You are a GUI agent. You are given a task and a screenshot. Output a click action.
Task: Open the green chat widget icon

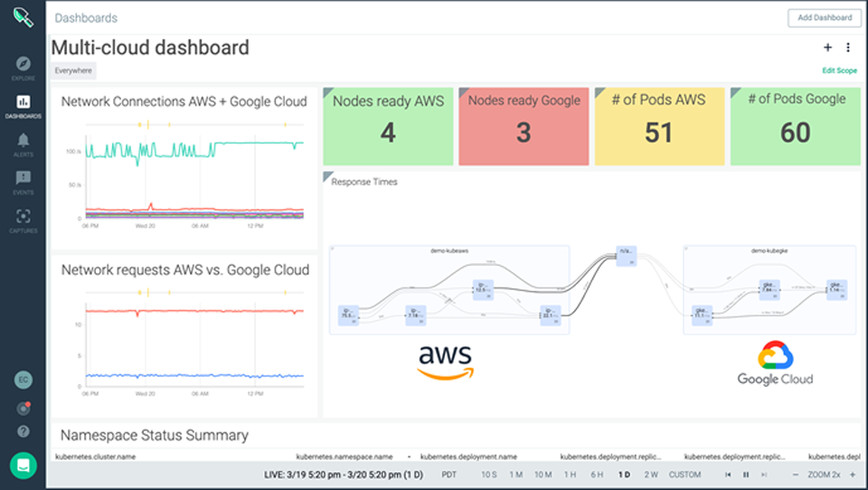pos(24,465)
